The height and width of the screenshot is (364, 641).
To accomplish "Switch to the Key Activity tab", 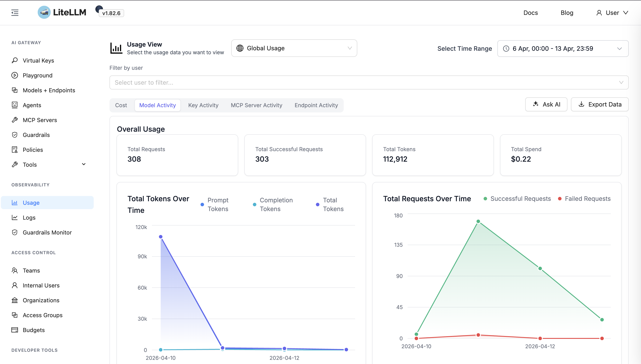I will [203, 105].
